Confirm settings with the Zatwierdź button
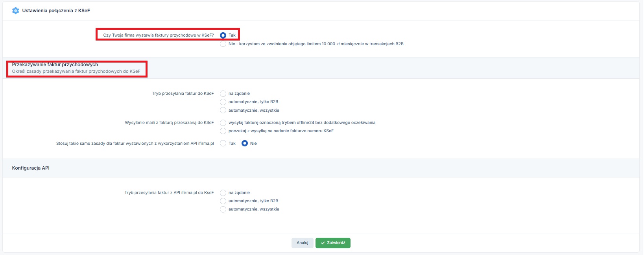The width and height of the screenshot is (644, 255). (x=333, y=243)
